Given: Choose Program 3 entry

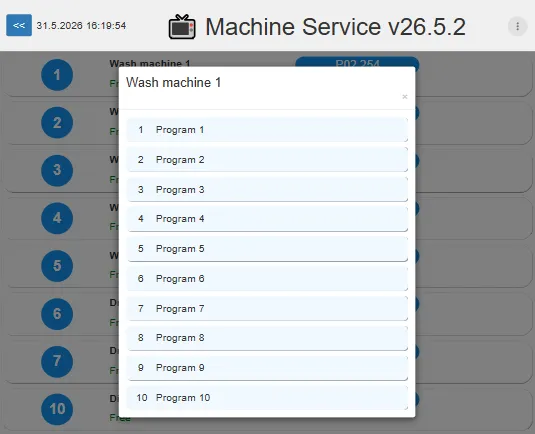Looking at the screenshot, I should click(267, 190).
